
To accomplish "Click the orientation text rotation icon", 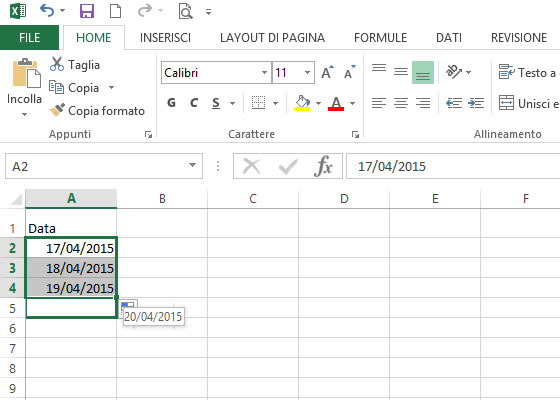I will (454, 72).
